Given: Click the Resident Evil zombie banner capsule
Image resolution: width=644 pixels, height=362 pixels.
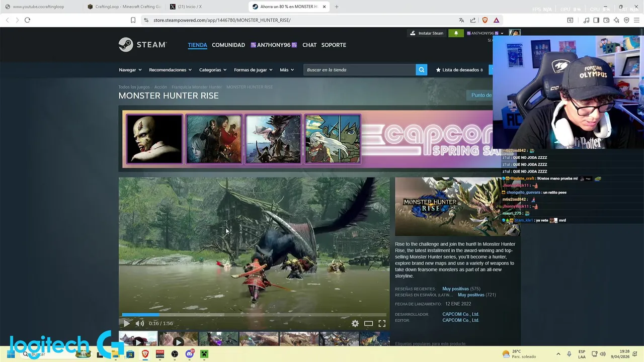Looking at the screenshot, I should tap(154, 139).
